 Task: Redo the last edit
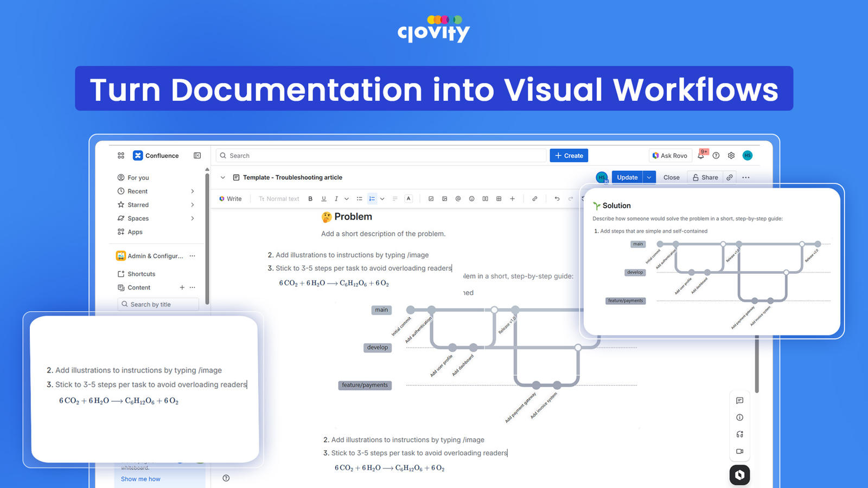tap(570, 199)
